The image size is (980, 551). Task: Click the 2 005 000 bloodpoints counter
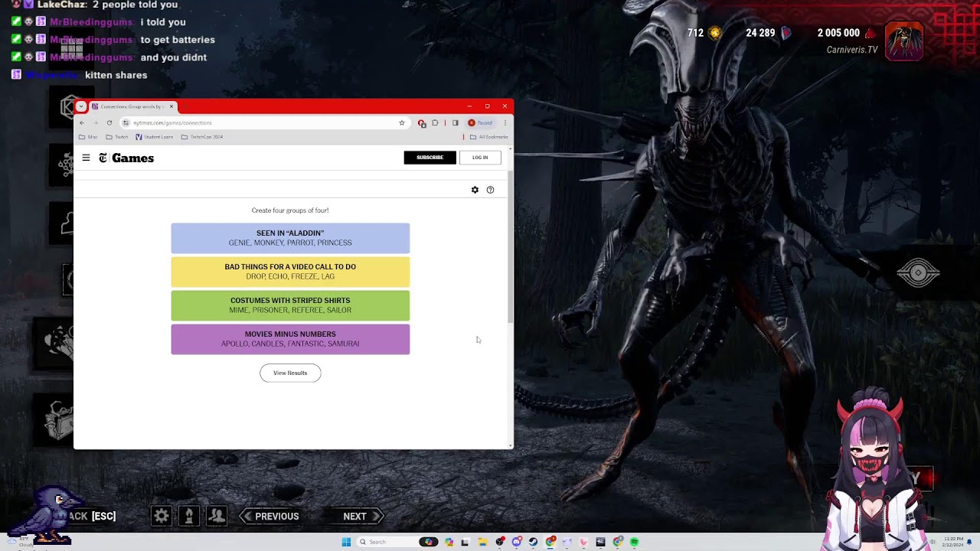[x=846, y=33]
